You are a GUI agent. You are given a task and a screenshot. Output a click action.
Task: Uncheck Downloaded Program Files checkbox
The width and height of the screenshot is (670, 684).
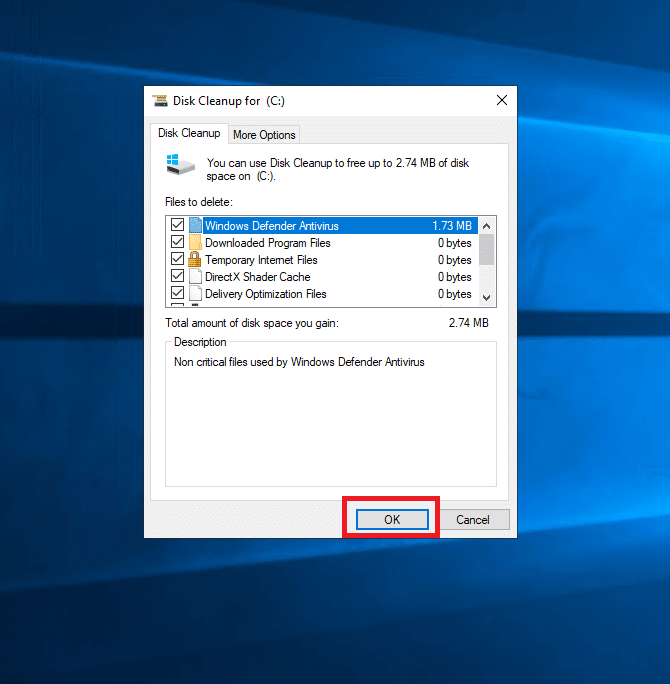pos(177,242)
